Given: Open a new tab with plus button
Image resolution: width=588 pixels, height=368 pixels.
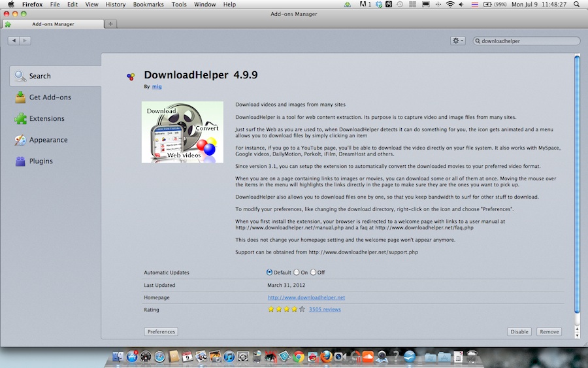Looking at the screenshot, I should 110,24.
